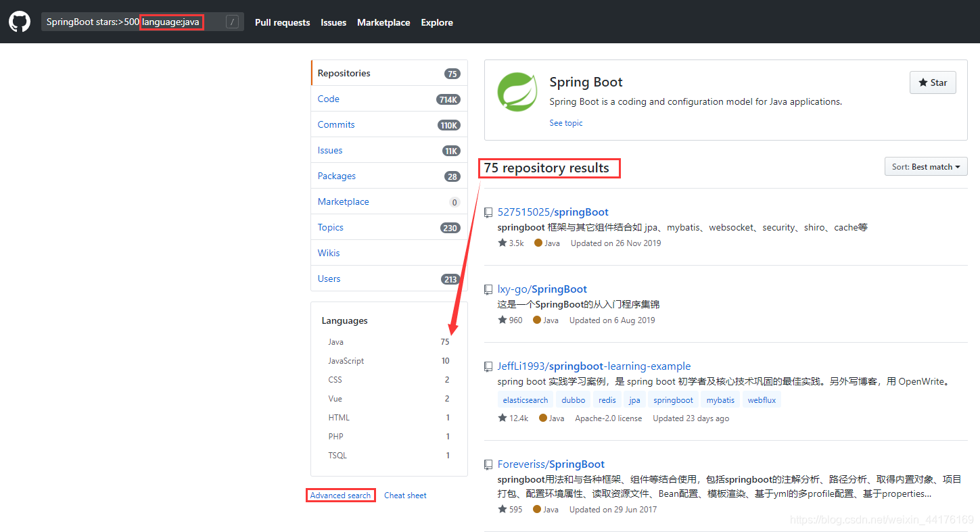Screen dimensions: 980x532
Task: Click 'Updated on 6 Aug 2019' text
Action: point(612,320)
